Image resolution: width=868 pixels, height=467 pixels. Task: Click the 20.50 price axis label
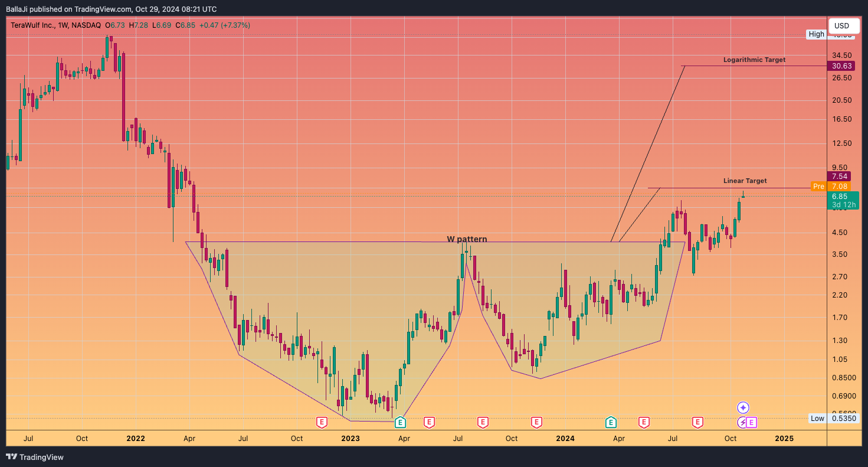point(841,100)
